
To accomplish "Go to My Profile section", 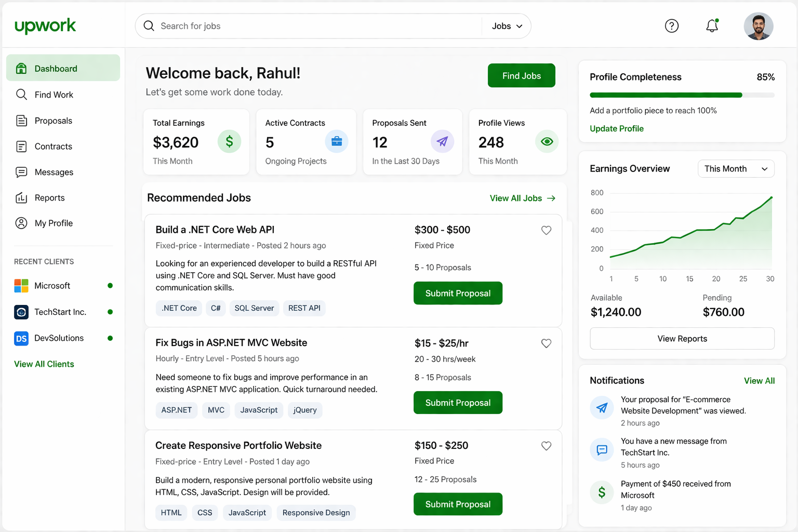I will pyautogui.click(x=21, y=223).
